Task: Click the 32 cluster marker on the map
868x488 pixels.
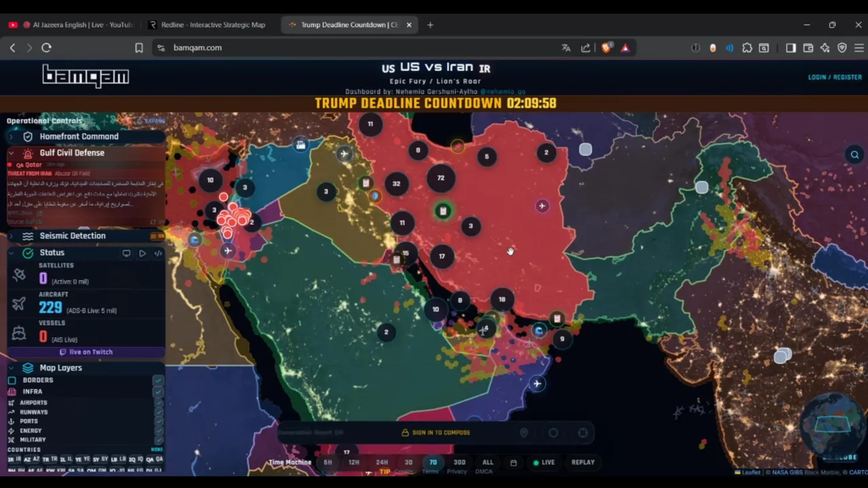Action: [396, 183]
